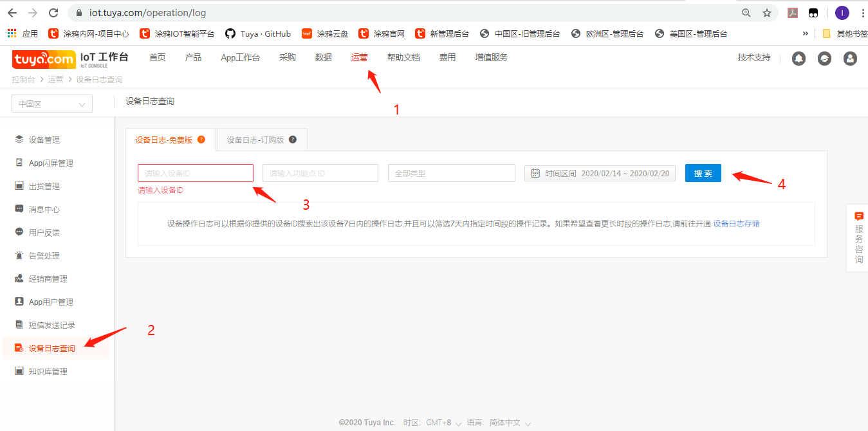Open 消息中心 in the sidebar

point(44,209)
